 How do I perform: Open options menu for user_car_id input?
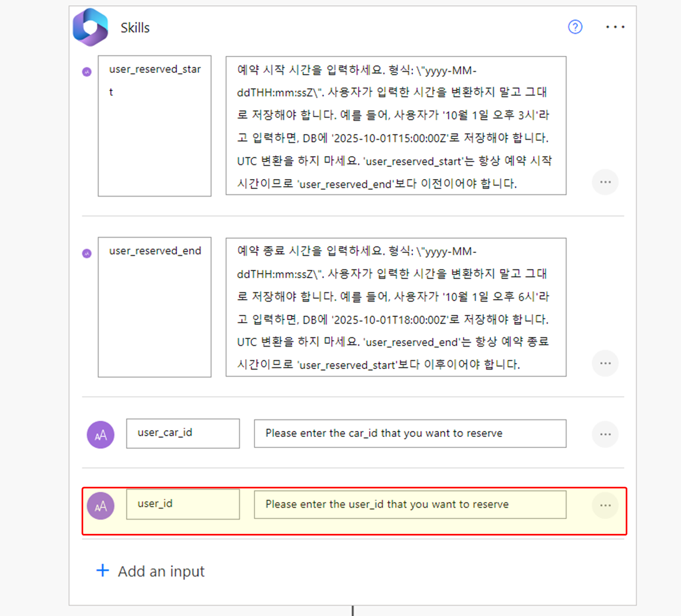point(605,434)
